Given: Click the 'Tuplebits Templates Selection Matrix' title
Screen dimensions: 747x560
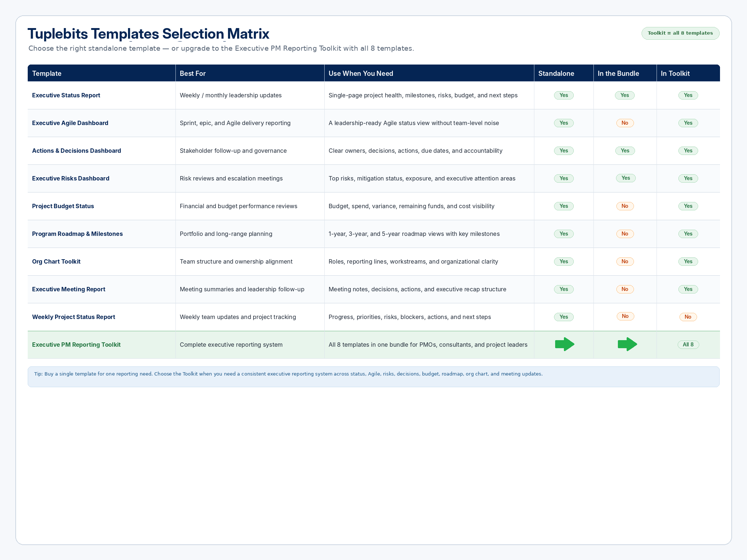Looking at the screenshot, I should (x=148, y=34).
